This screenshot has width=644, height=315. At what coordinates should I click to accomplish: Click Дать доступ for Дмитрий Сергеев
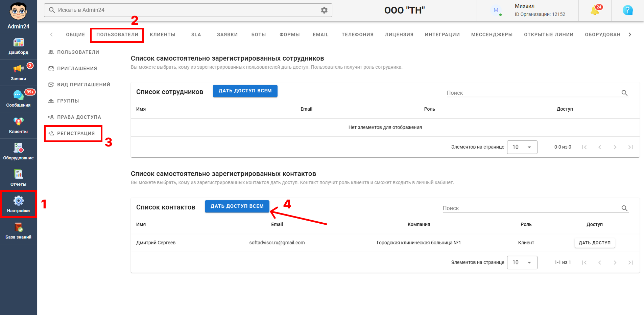click(x=595, y=243)
